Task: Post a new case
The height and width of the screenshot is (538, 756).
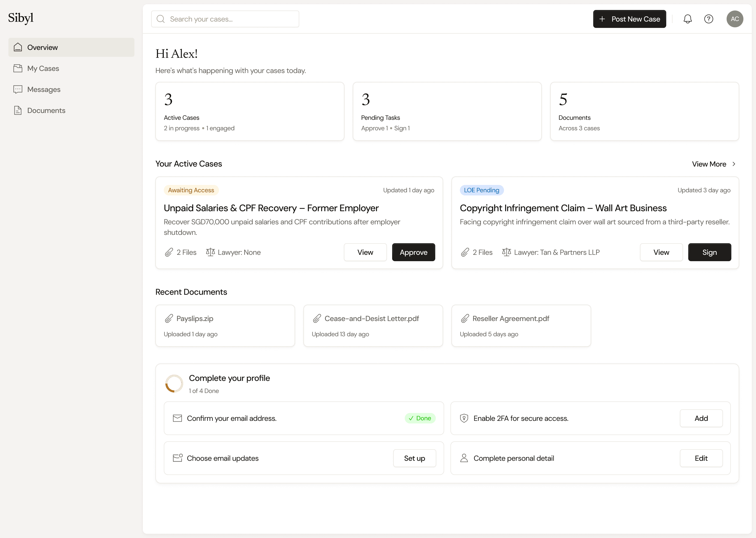Action: tap(629, 19)
